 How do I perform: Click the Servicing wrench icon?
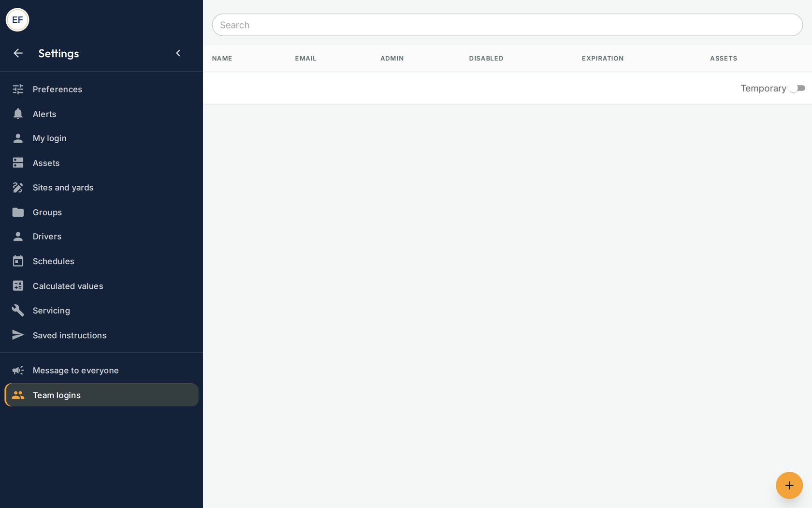(18, 310)
